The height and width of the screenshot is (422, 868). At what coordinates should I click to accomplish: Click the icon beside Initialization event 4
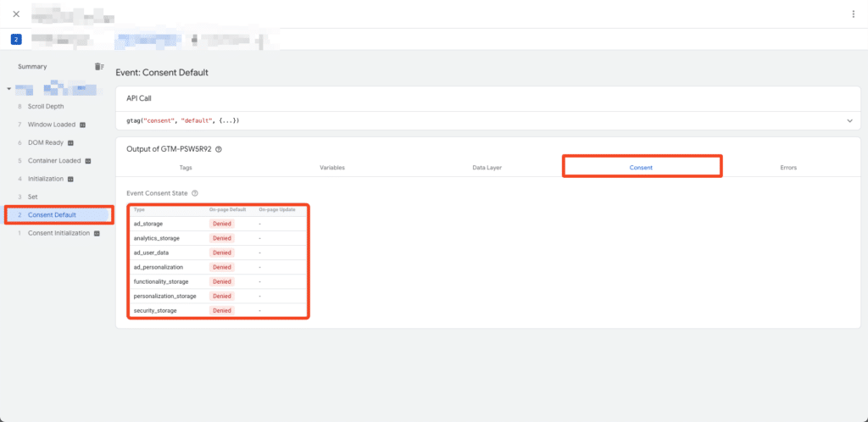pyautogui.click(x=70, y=179)
